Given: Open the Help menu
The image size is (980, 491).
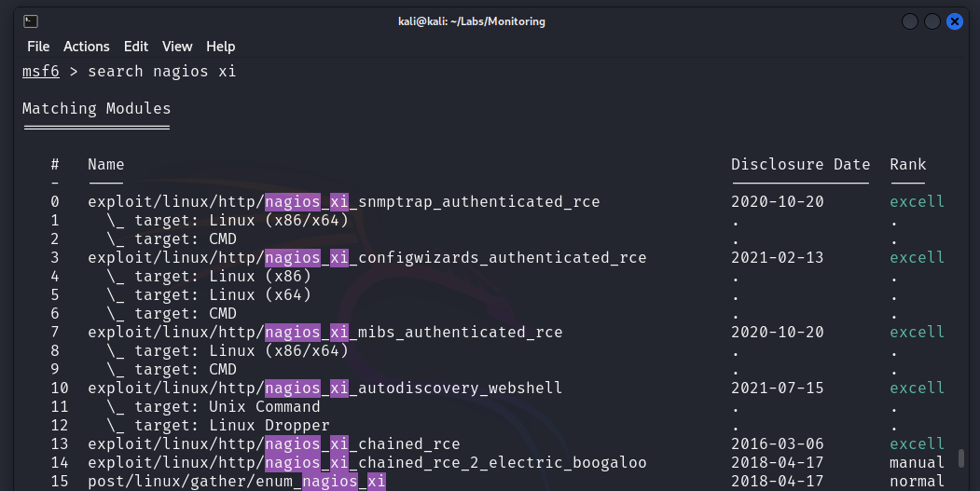Looking at the screenshot, I should coord(221,47).
